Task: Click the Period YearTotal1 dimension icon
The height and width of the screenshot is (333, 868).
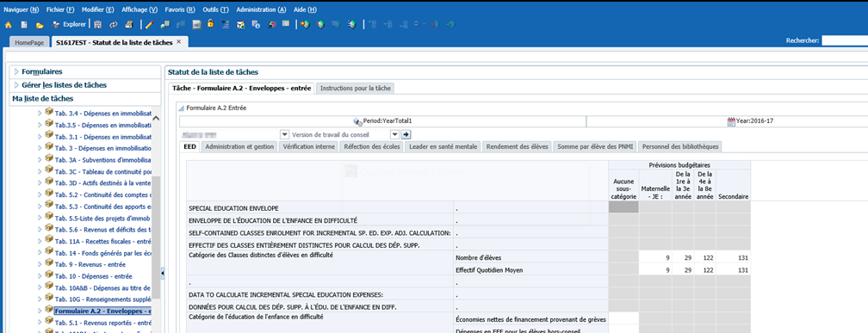Action: pos(357,121)
